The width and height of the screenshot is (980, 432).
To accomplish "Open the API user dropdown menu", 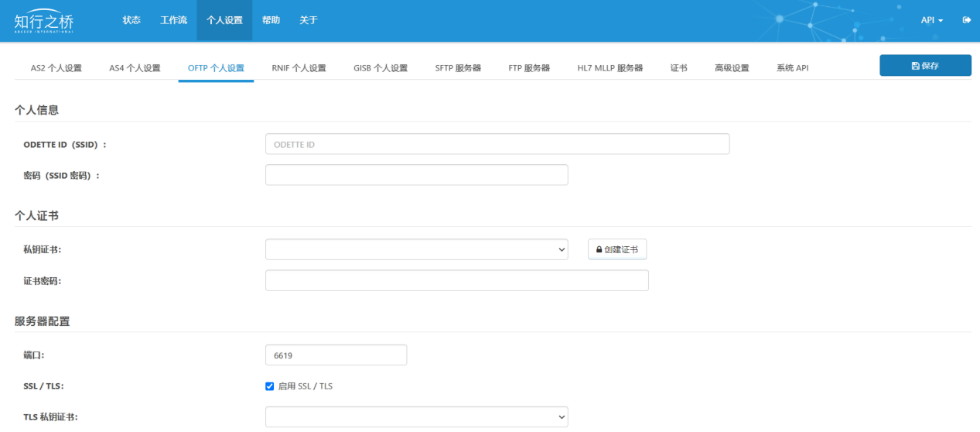I will click(931, 20).
